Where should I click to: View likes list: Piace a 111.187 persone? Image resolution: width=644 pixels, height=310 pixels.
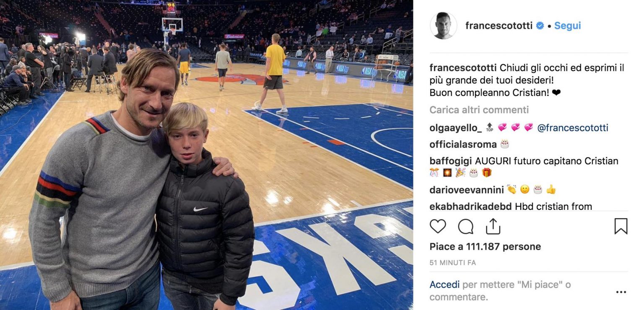coord(485,247)
